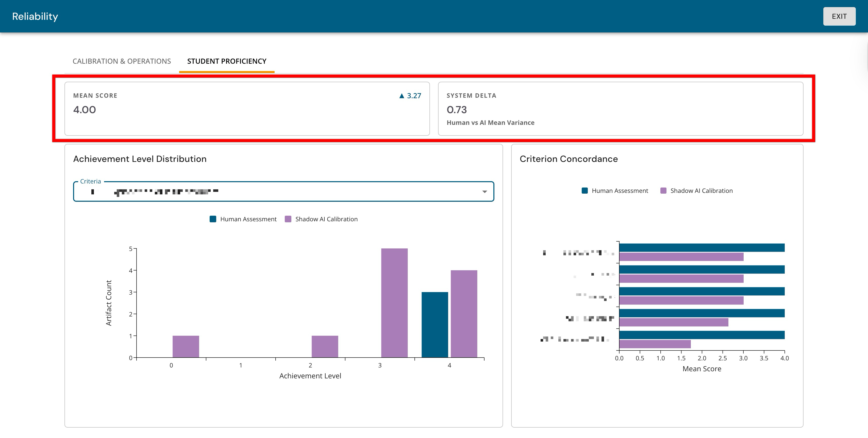Click the System Delta card
Screen dimensions: 868x438
[620, 109]
